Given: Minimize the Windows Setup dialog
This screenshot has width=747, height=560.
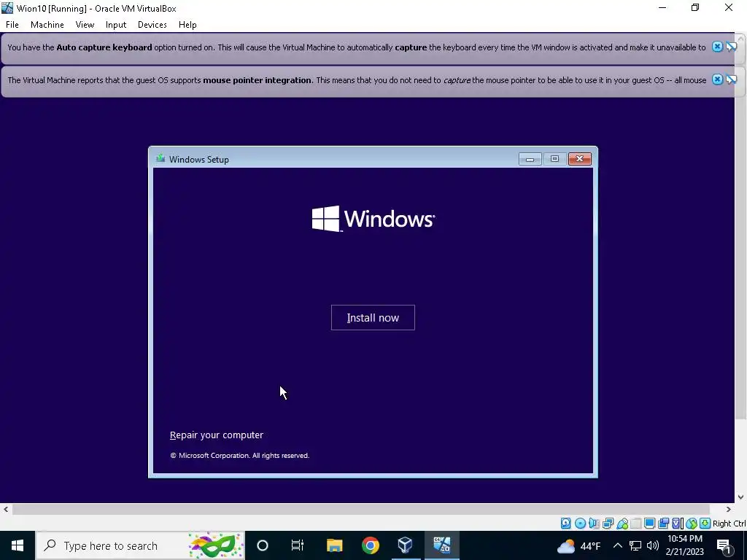Looking at the screenshot, I should [530, 159].
